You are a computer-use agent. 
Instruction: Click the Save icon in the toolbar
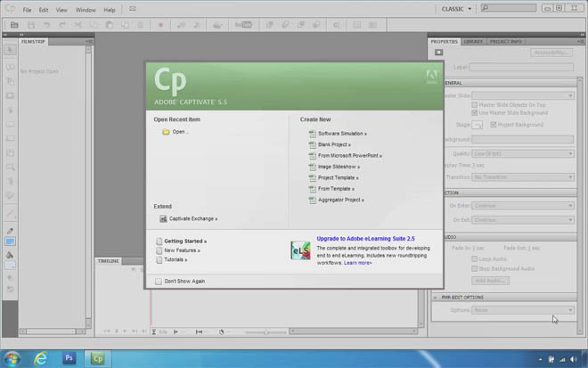[31, 25]
